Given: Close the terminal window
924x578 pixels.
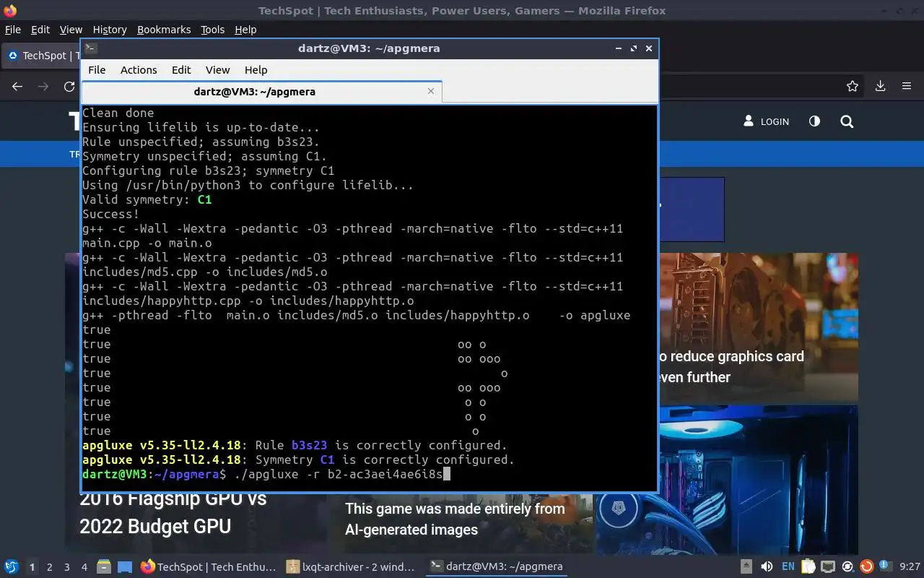Looking at the screenshot, I should (649, 48).
